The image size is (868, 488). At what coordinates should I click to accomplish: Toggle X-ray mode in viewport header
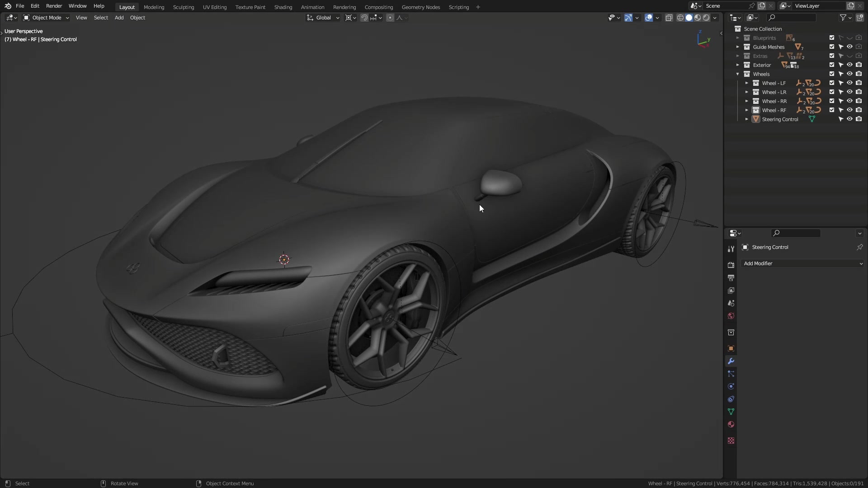[x=669, y=18]
